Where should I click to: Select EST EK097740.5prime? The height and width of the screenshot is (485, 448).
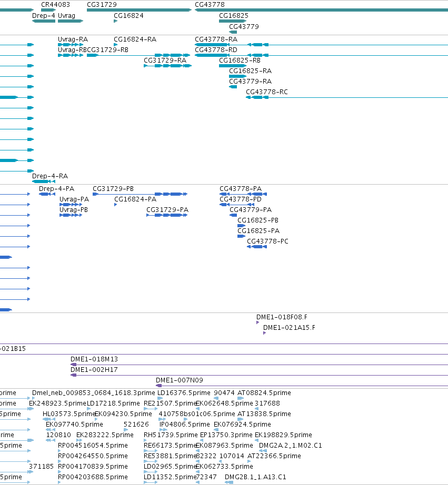tap(74, 425)
